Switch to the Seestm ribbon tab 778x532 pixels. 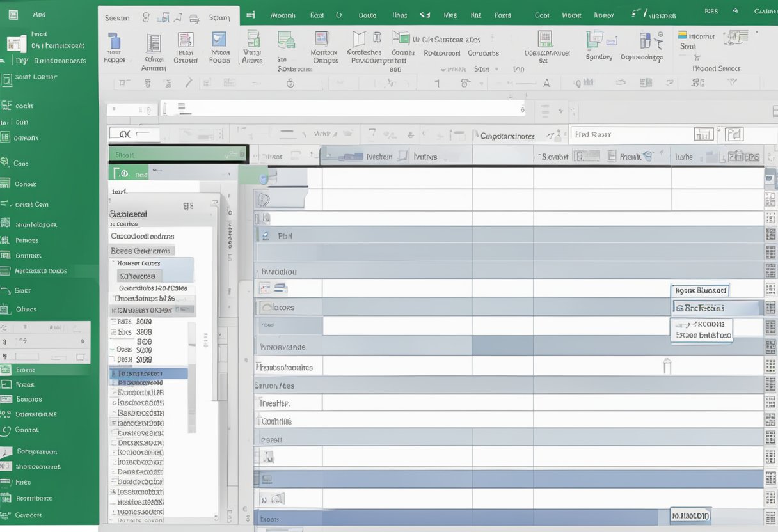pyautogui.click(x=117, y=18)
